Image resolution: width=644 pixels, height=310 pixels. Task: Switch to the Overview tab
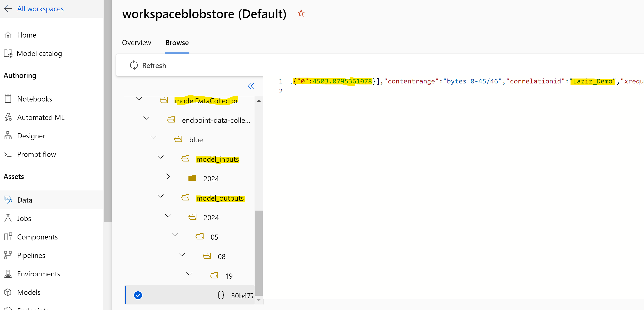coord(137,43)
